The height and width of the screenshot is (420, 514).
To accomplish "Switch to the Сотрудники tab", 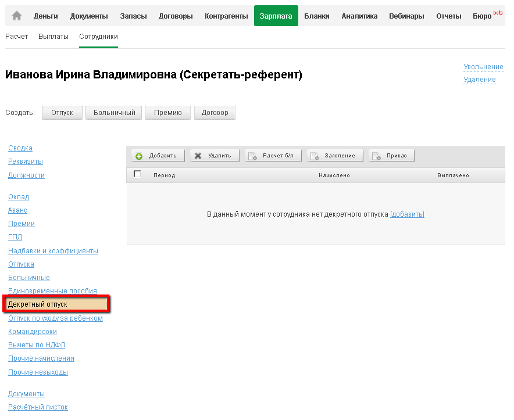I will 98,37.
